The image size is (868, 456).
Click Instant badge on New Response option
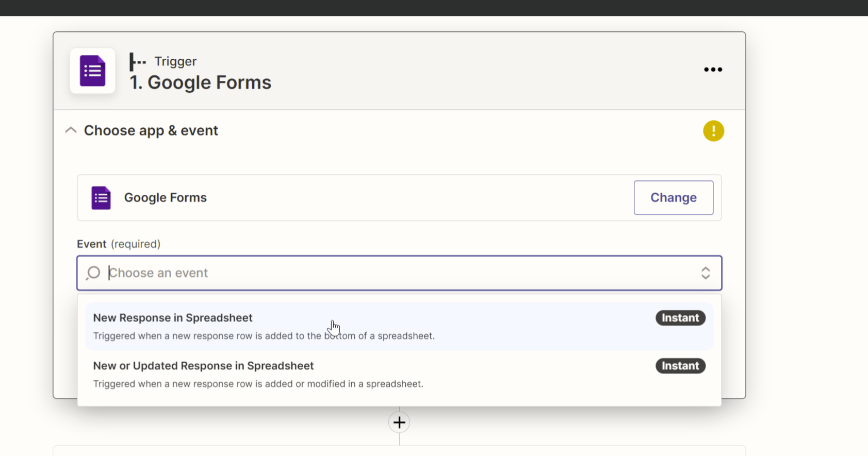point(680,318)
